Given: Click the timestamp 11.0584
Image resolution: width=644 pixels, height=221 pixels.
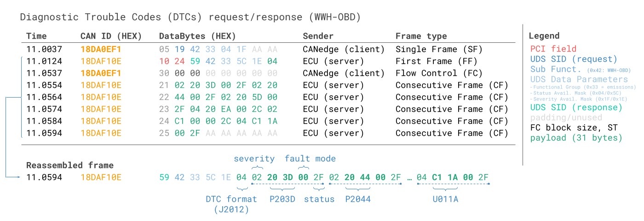Looking at the screenshot, I should [44, 121].
